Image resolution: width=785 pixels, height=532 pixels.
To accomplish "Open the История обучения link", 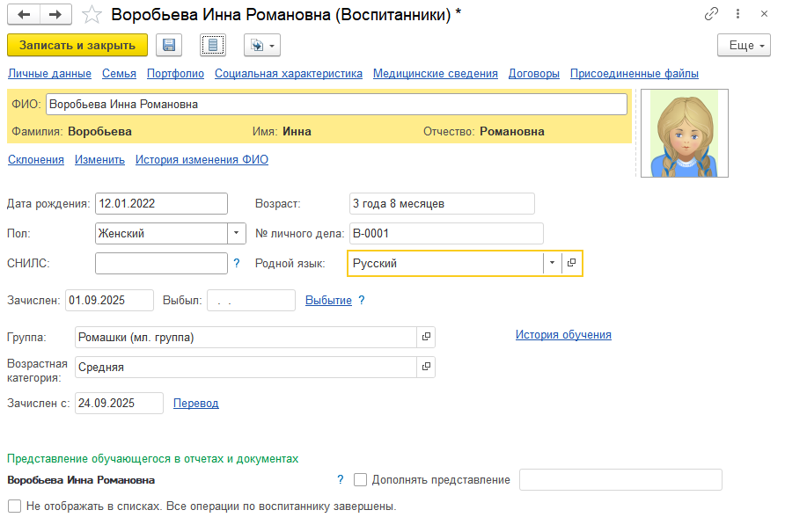I will (562, 335).
